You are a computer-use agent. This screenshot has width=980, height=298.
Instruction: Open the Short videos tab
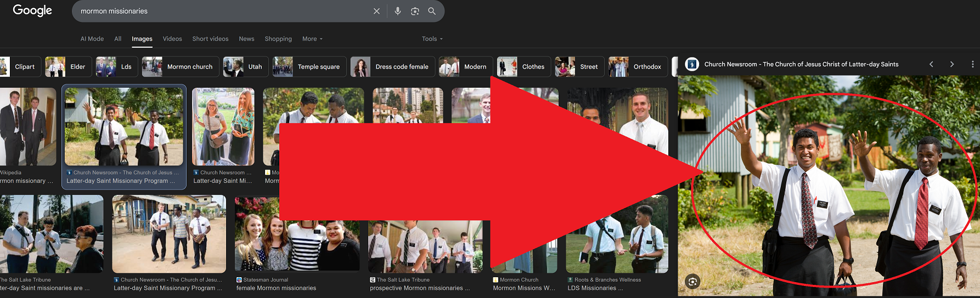coord(210,39)
